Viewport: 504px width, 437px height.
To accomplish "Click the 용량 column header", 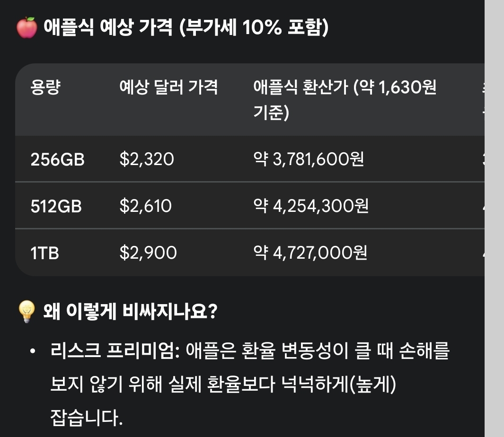I will click(45, 87).
